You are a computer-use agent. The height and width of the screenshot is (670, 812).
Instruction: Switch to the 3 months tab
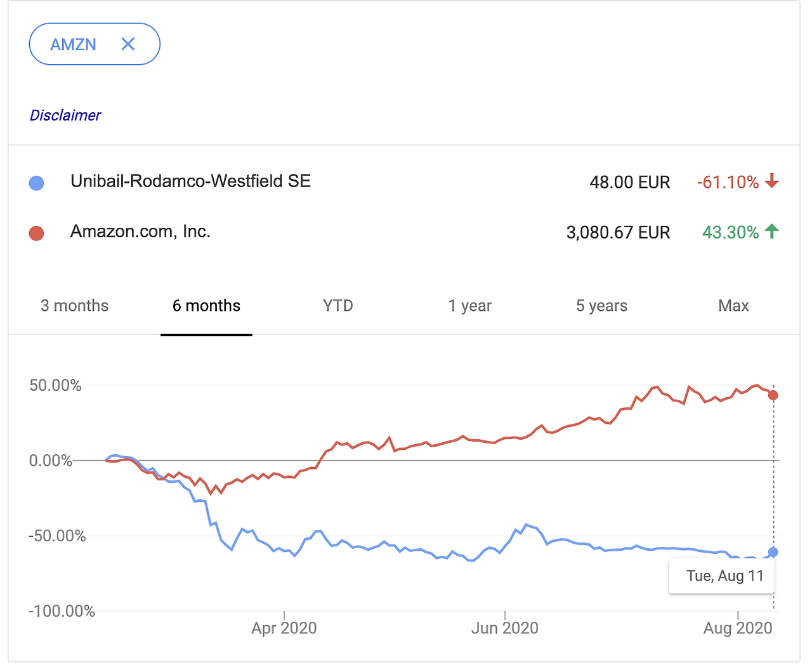pos(75,306)
